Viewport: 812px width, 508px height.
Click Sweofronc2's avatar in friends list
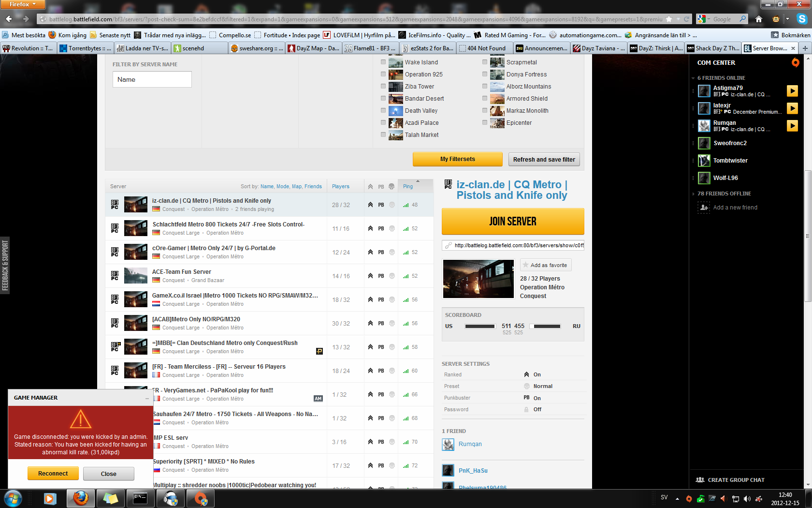click(x=704, y=143)
